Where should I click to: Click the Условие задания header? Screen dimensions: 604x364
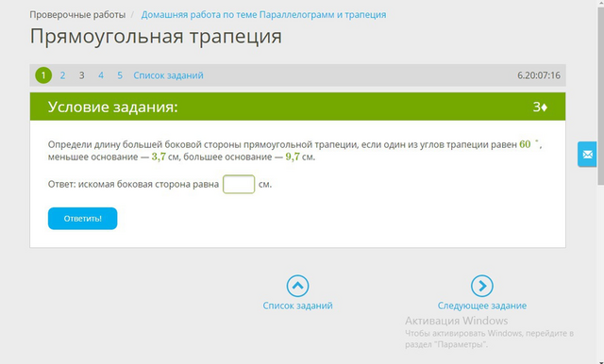(x=113, y=107)
